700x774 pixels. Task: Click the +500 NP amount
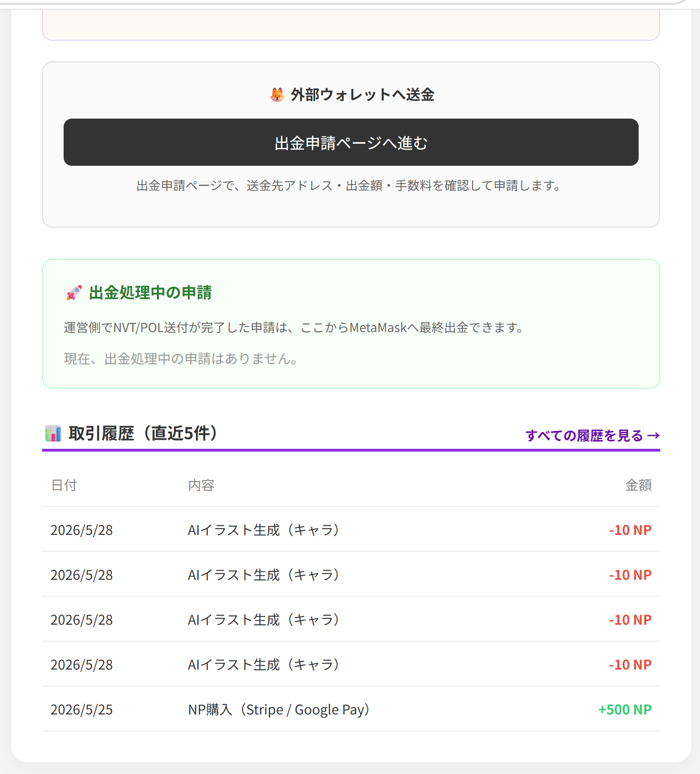pyautogui.click(x=625, y=709)
